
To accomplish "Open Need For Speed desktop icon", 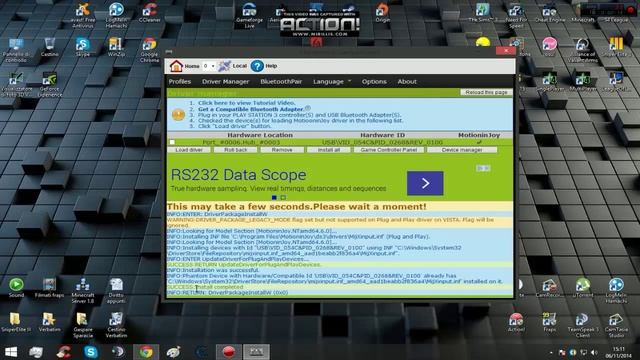I will [516, 16].
